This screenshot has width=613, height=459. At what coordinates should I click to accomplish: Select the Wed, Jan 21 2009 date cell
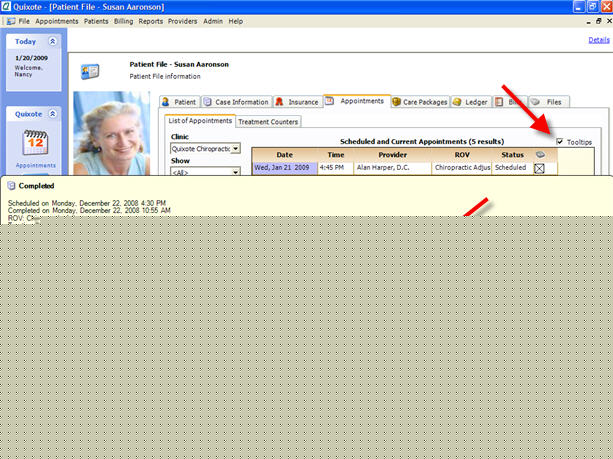[285, 168]
